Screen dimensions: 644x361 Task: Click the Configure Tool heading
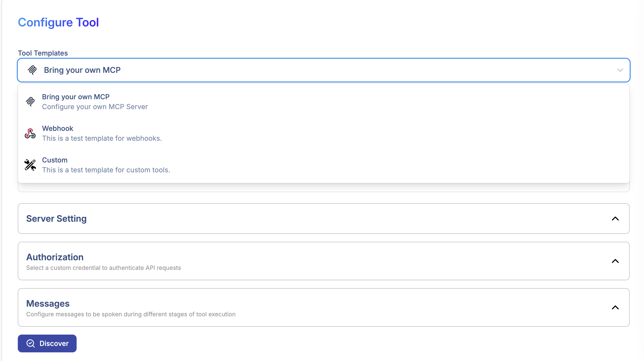click(58, 22)
